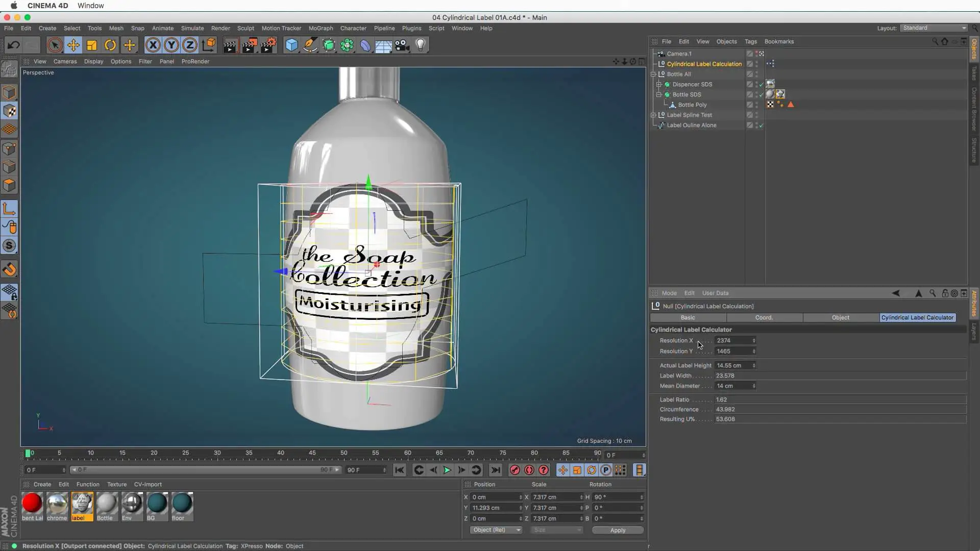Viewport: 980px width, 551px height.
Task: Switch to Texture mode in left palette
Action: pos(9,111)
